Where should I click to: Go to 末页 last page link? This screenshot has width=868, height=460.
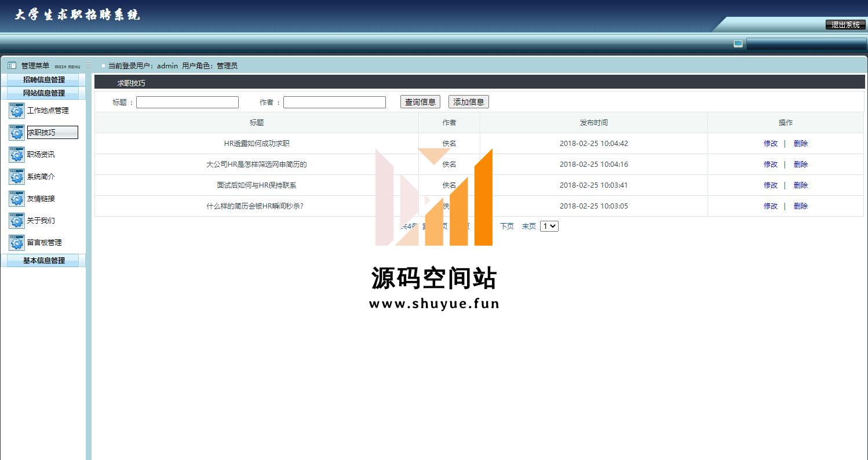[x=529, y=226]
